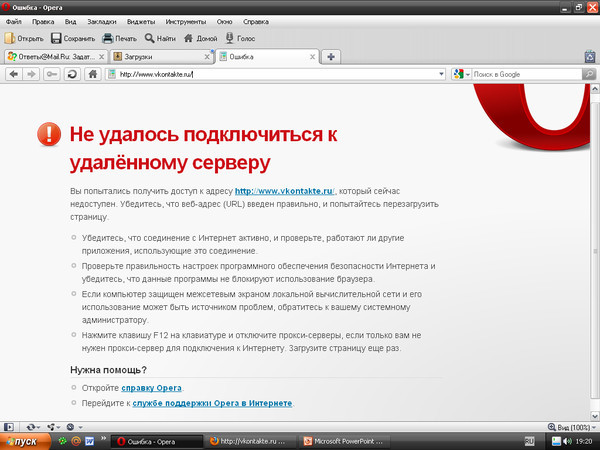Screen dimensions: 600x450
Task: Go forward with the right arrow button
Action: [31, 74]
